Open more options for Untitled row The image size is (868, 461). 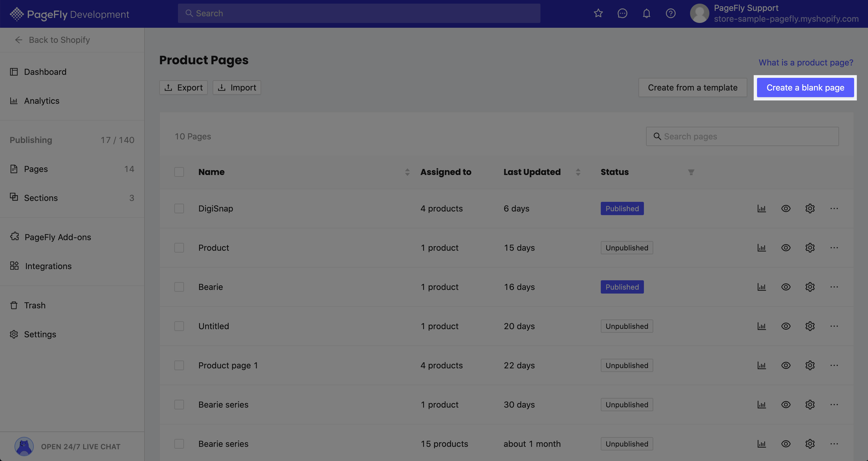834,326
